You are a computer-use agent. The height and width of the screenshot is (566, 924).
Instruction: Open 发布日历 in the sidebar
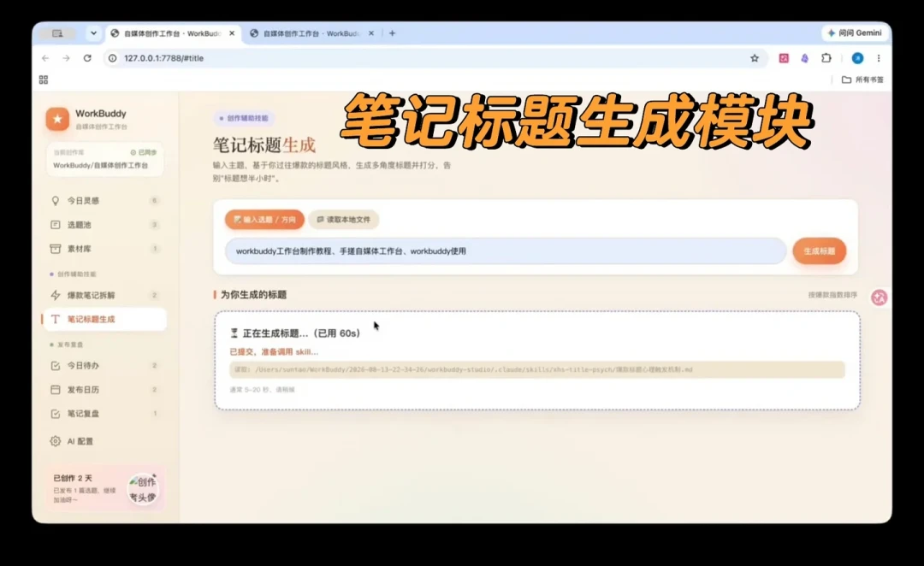[x=104, y=390]
